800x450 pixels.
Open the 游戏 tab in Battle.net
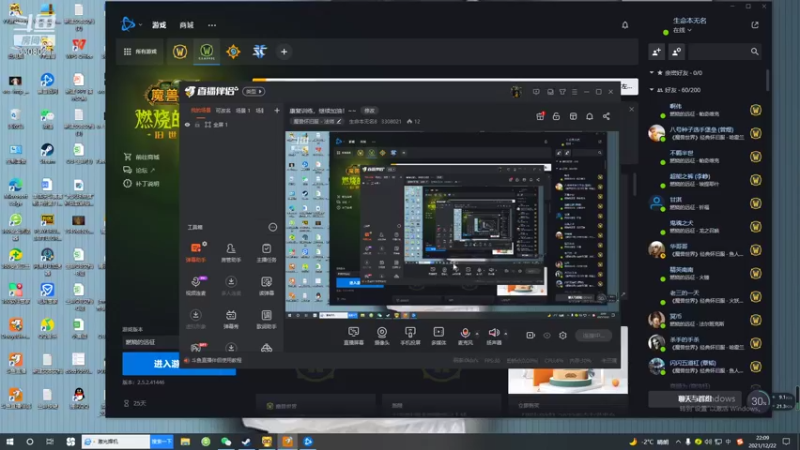click(x=159, y=25)
